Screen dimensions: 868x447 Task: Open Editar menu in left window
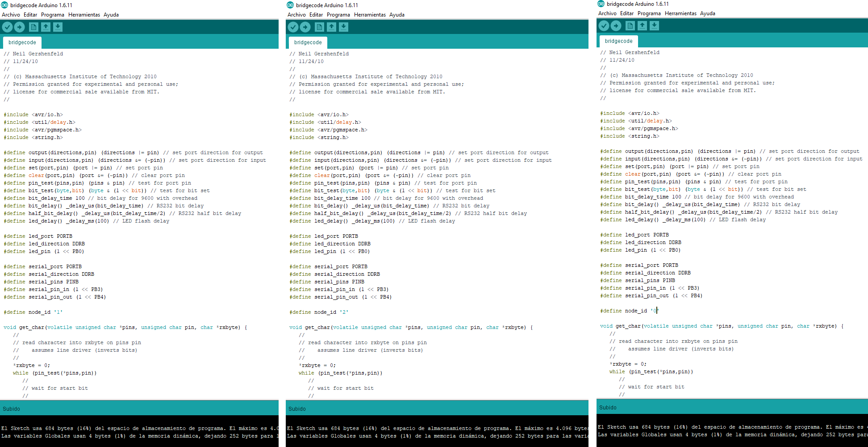(30, 15)
